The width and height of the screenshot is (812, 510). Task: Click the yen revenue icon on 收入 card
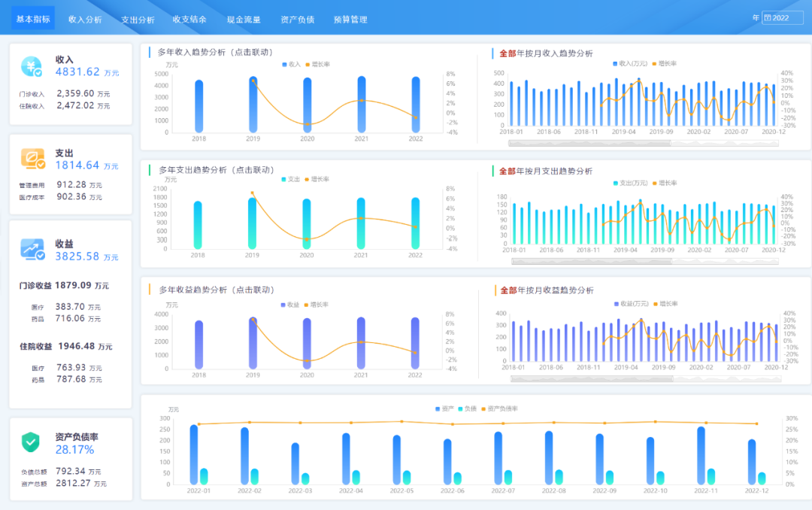click(32, 66)
